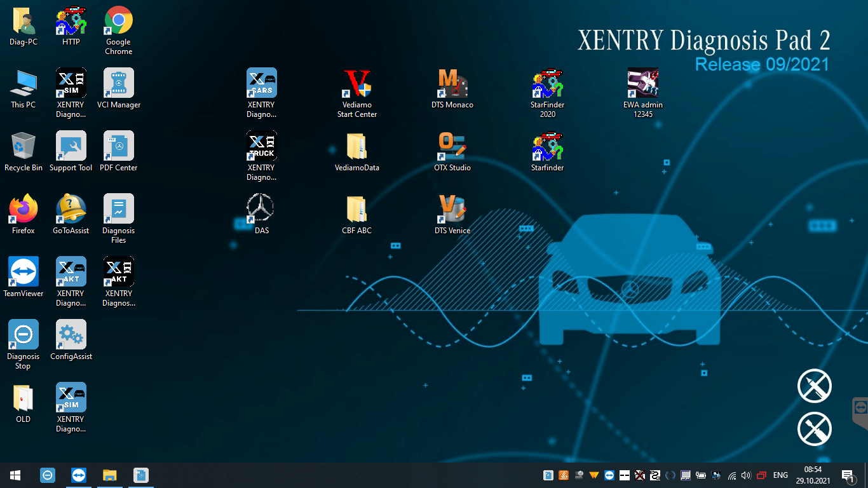
Task: Start Firefox from the desktop
Action: point(24,215)
